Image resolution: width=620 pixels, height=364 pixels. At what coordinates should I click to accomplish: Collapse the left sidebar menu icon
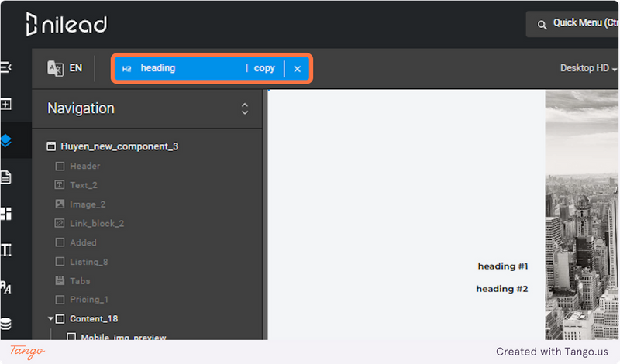tap(6, 67)
